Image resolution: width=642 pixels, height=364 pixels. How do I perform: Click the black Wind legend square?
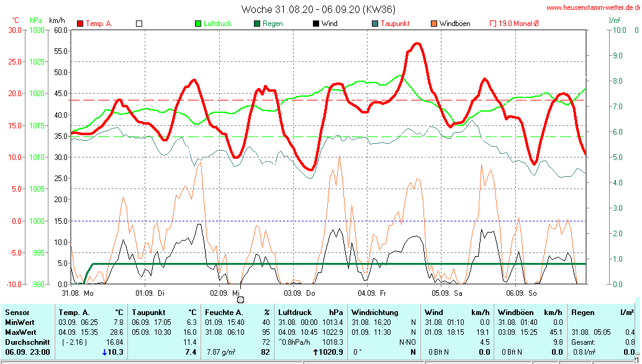(x=316, y=24)
